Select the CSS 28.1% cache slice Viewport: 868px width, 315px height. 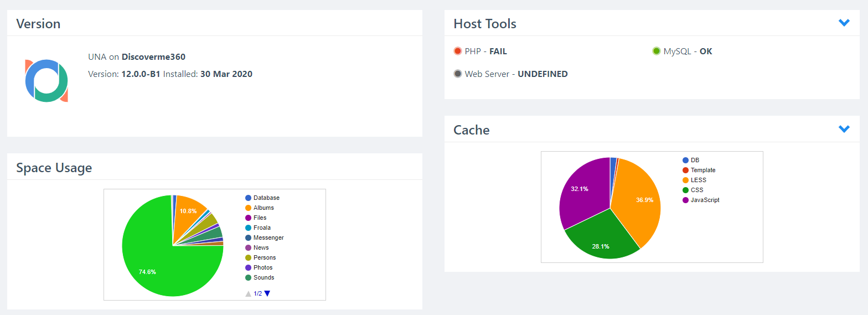601,238
